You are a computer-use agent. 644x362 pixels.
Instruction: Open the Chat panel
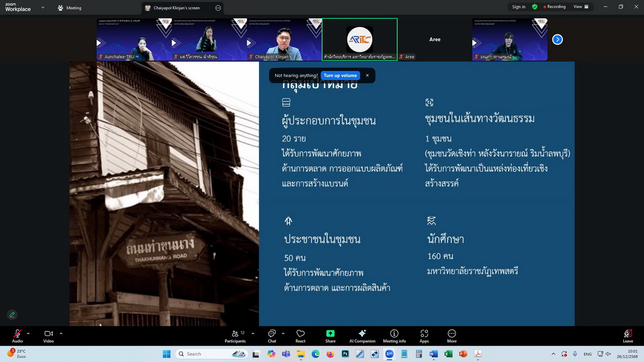point(272,336)
